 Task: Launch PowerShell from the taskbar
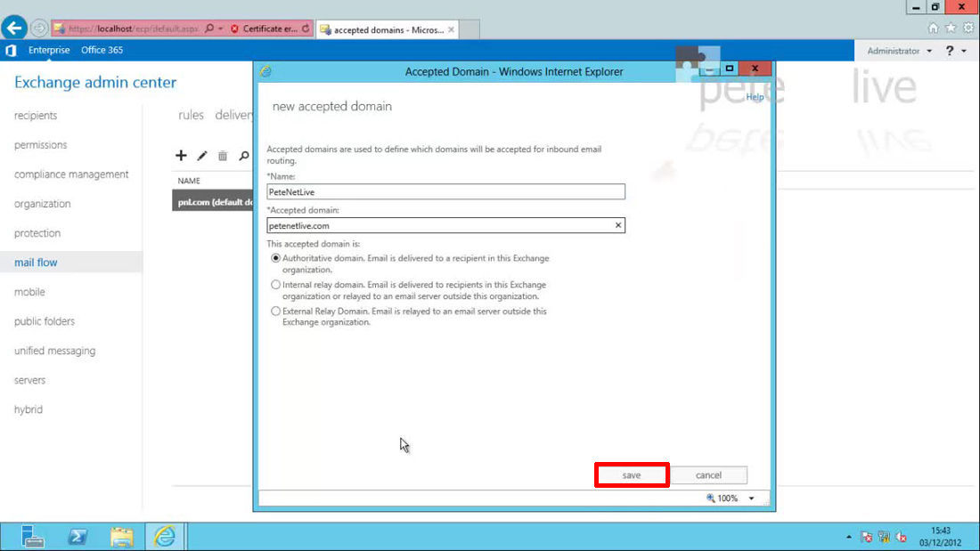point(78,537)
